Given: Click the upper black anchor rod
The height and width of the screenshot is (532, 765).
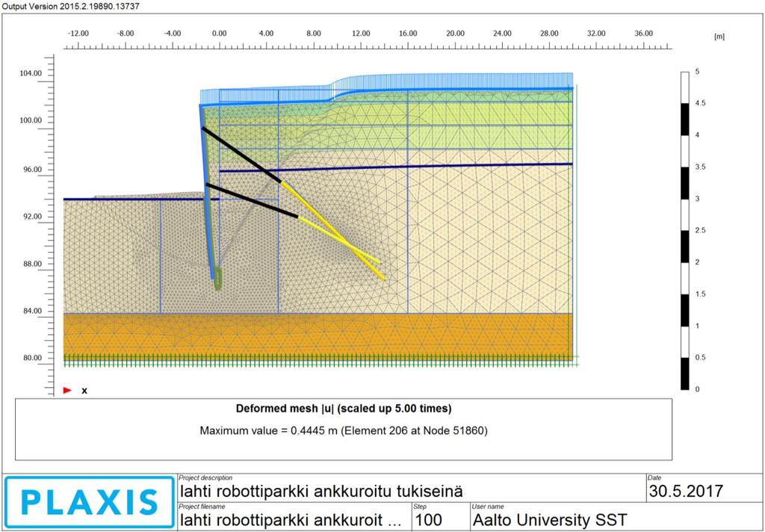Looking at the screenshot, I should pos(241,155).
